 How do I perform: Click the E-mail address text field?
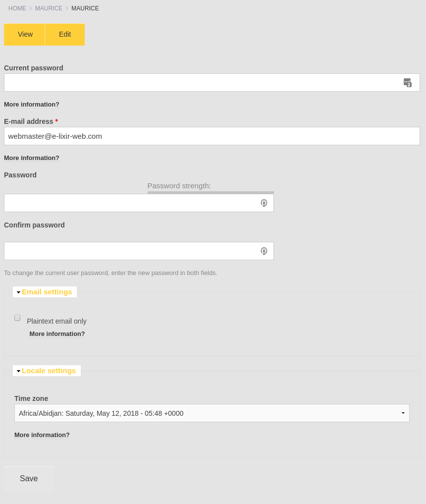click(212, 136)
